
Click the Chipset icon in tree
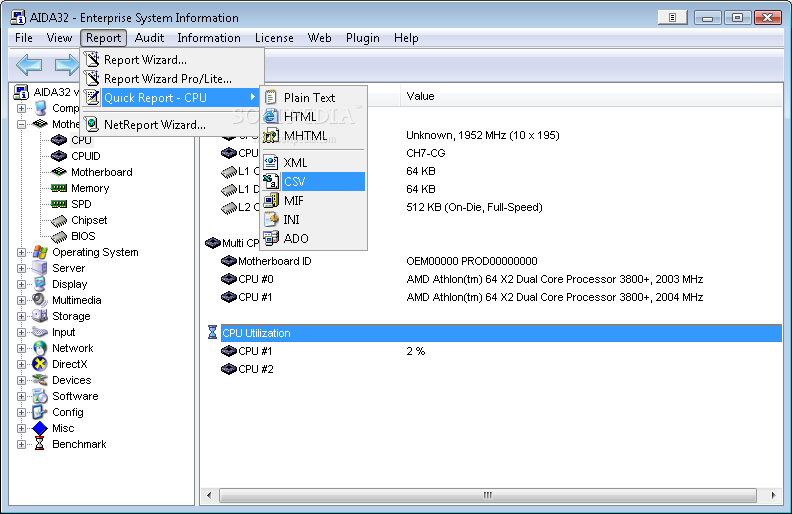[59, 221]
